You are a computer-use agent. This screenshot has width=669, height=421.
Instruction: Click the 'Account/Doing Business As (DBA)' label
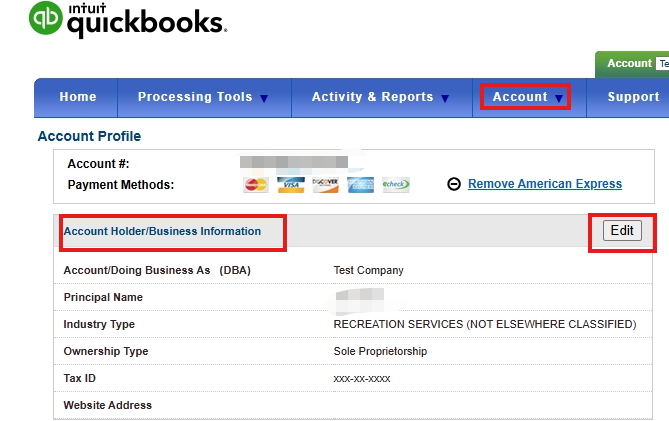pyautogui.click(x=157, y=270)
